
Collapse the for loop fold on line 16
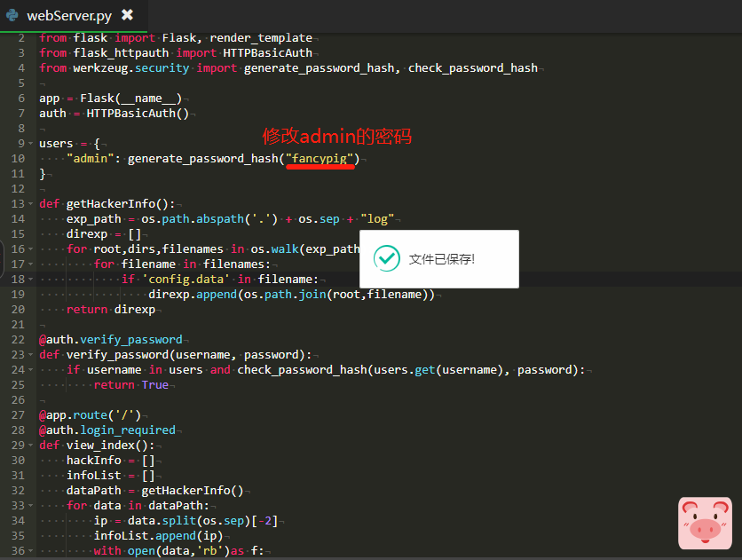31,248
